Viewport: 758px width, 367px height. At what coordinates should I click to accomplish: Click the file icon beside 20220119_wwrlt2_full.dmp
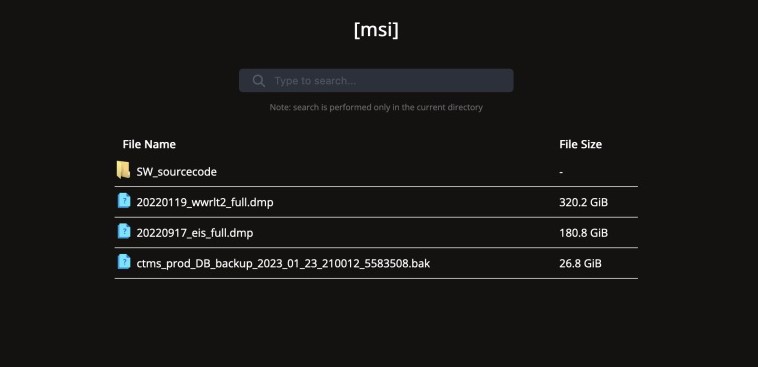tap(124, 201)
